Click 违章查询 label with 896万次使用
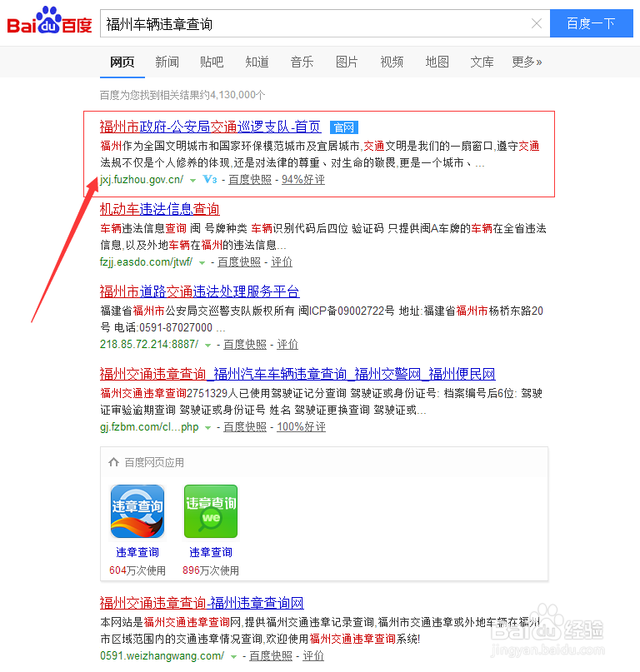 (x=211, y=552)
